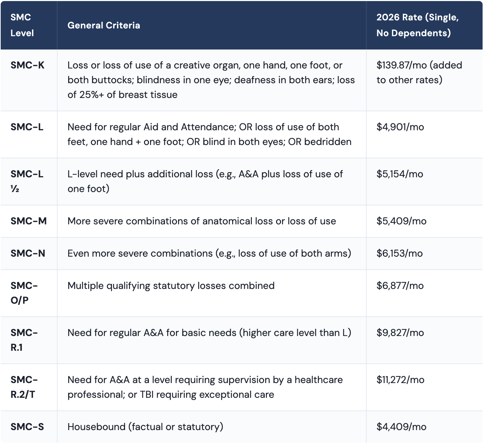Viewport: 484px width, 448px height.
Task: Click the $5,409/mo rate value
Action: [x=401, y=221]
